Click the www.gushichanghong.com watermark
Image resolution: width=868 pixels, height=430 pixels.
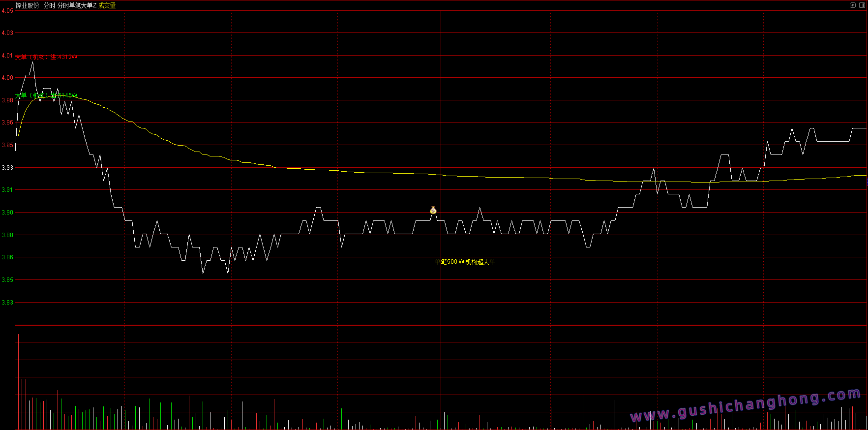[745, 406]
